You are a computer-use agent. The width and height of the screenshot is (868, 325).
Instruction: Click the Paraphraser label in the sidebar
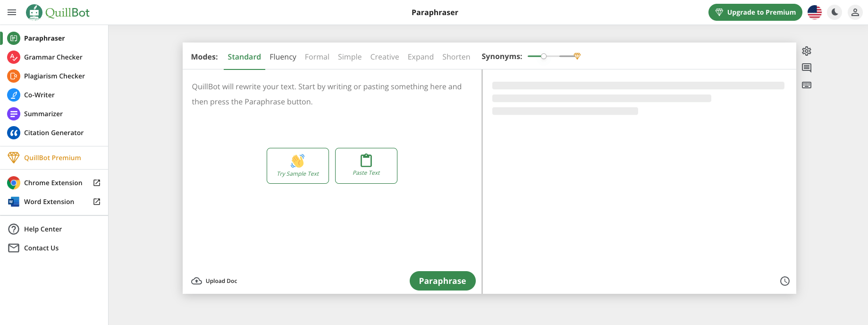pos(44,38)
